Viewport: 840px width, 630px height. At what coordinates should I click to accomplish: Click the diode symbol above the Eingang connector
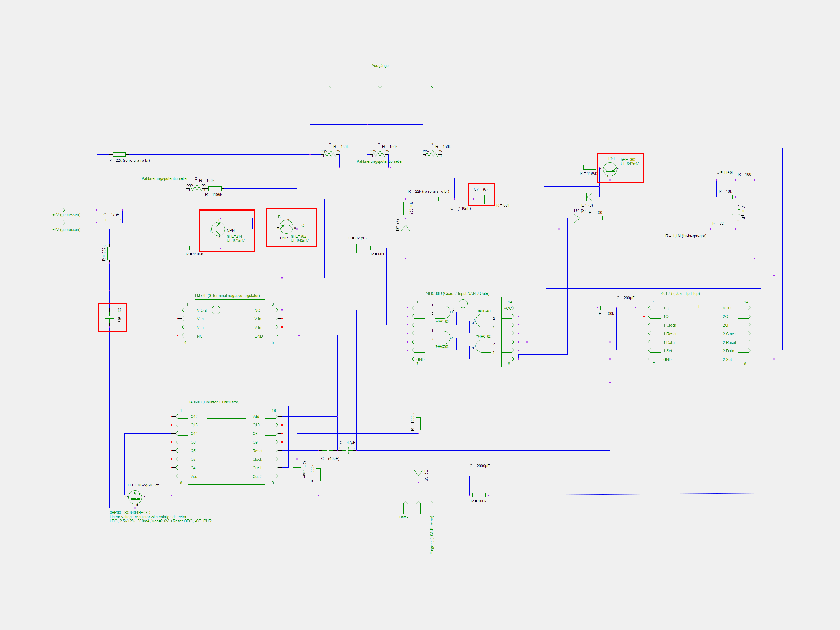tap(418, 473)
